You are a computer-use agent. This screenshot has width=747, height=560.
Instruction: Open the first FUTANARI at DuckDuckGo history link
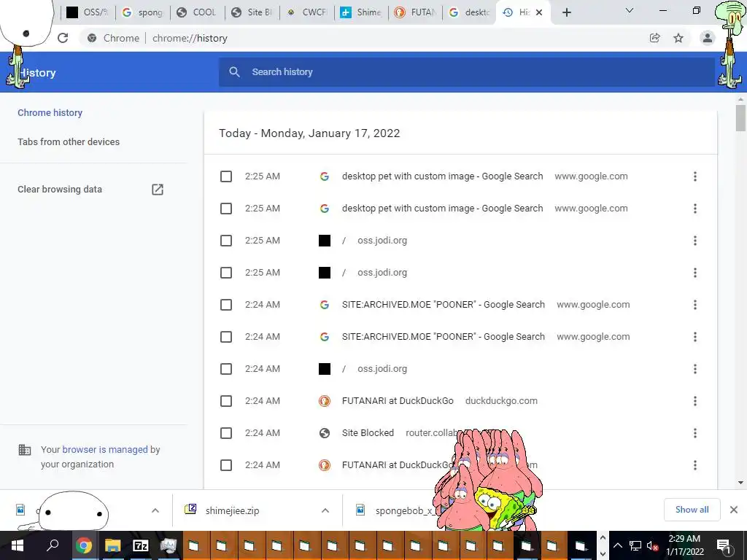coord(398,401)
